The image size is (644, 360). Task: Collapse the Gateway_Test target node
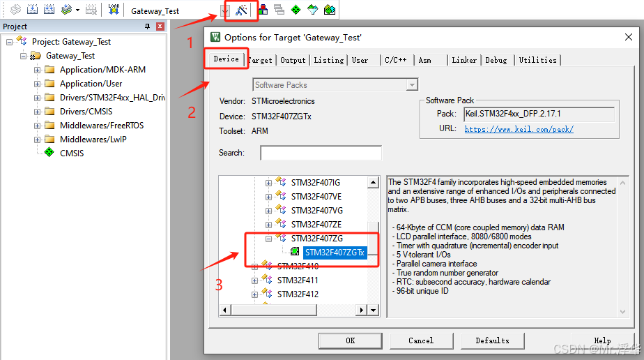[23, 56]
